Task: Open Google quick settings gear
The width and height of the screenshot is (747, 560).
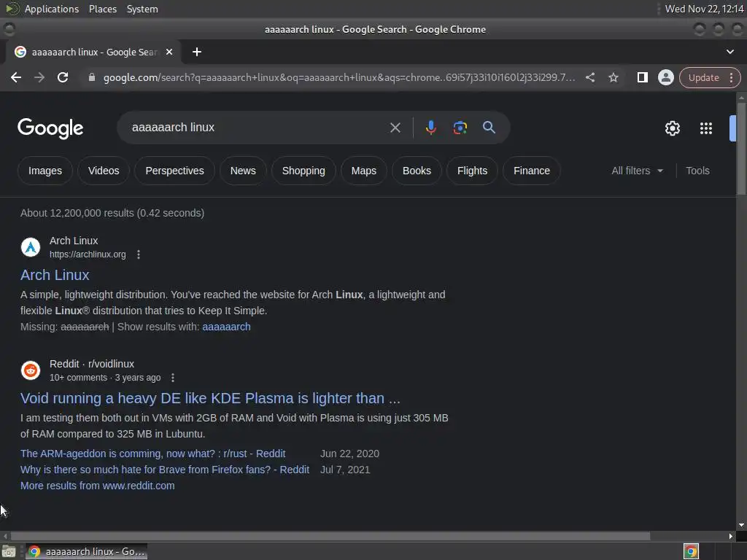Action: (672, 128)
